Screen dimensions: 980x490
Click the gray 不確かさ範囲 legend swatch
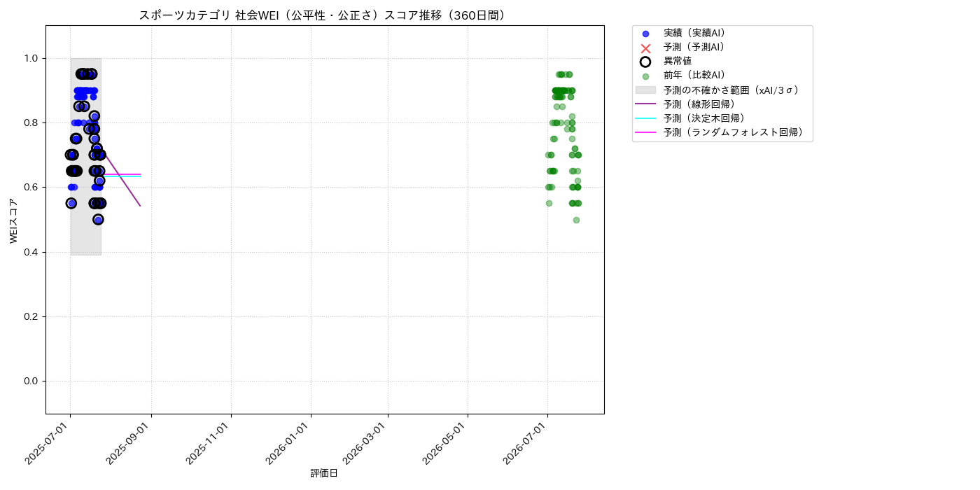645,90
